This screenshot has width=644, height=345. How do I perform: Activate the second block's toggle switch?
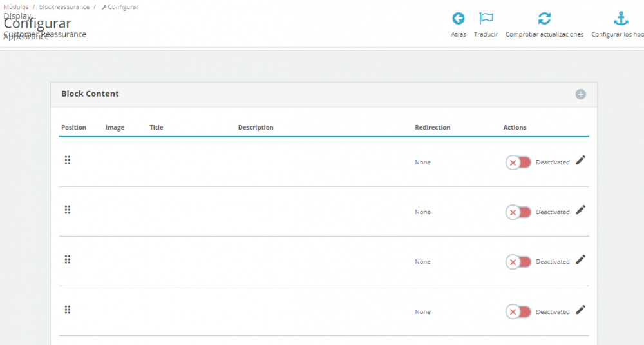pyautogui.click(x=518, y=212)
